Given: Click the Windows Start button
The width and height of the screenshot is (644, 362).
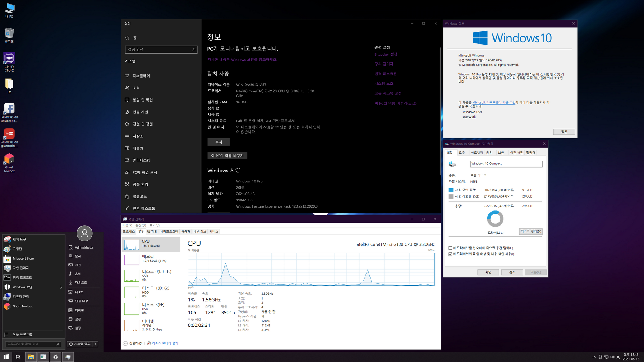Looking at the screenshot, I should 6,357.
